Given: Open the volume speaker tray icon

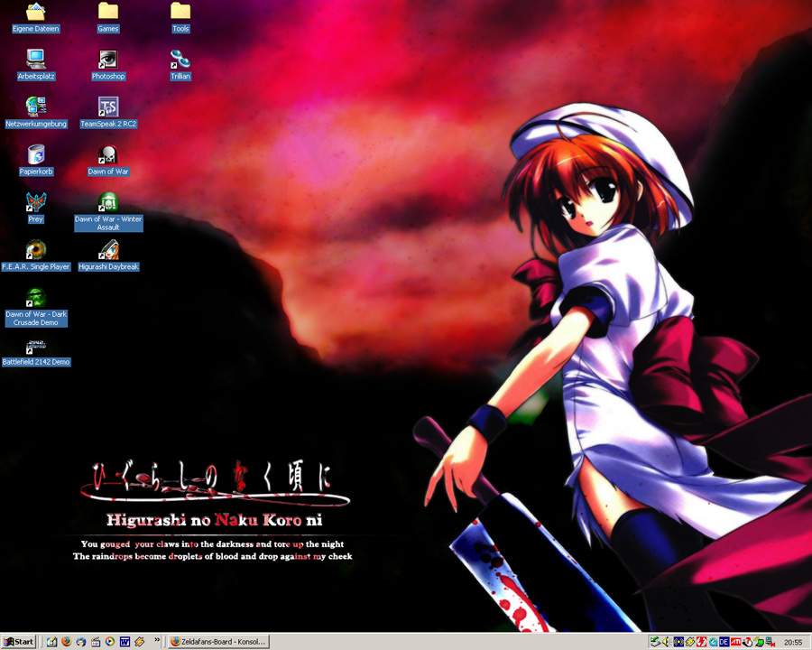Looking at the screenshot, I should [667, 642].
